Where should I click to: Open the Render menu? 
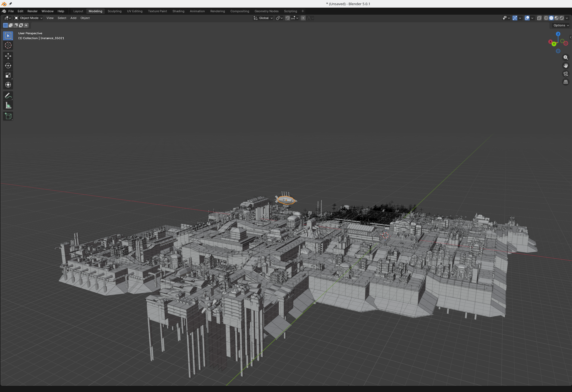pos(32,11)
